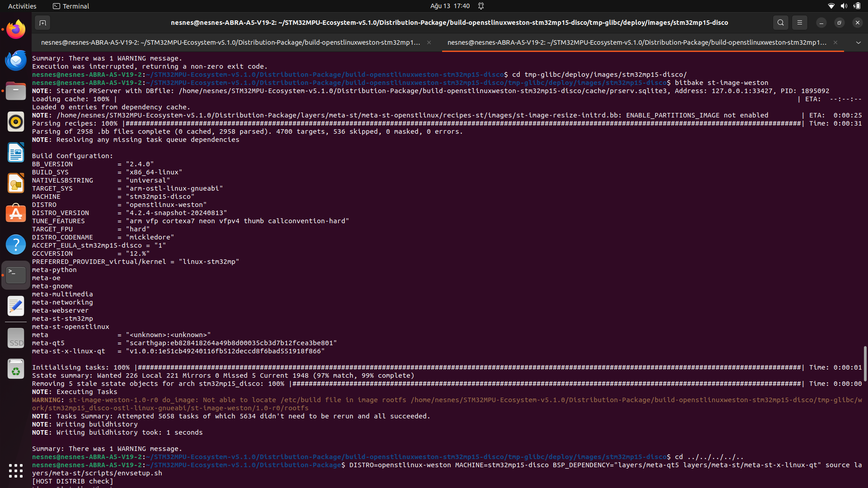Open the Text Editor from dock
Image resolution: width=868 pixels, height=488 pixels.
click(x=16, y=306)
